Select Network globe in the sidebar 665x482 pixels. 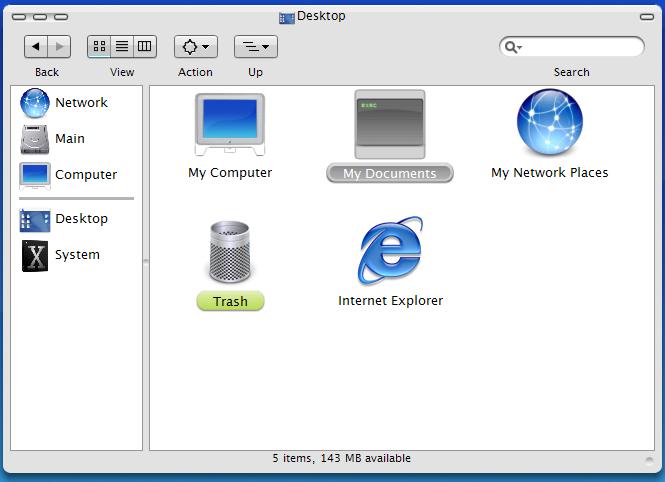click(35, 103)
